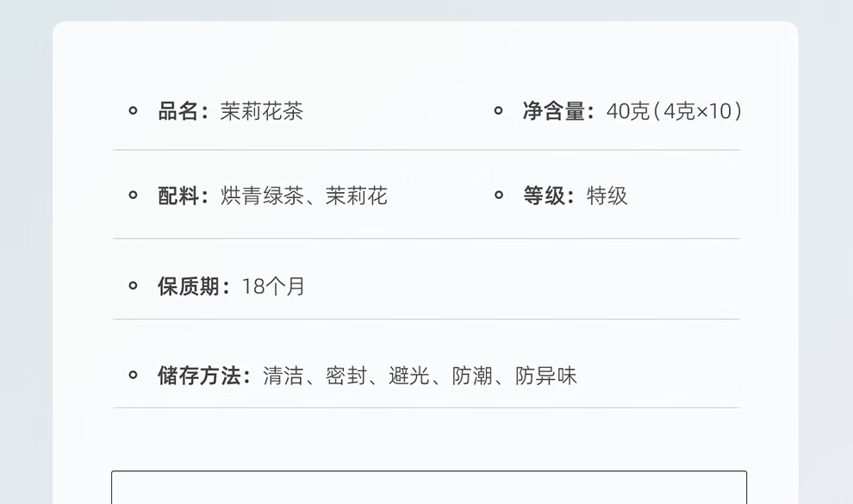Click 茉莉花 in the ingredients row
The image size is (853, 504).
(357, 196)
